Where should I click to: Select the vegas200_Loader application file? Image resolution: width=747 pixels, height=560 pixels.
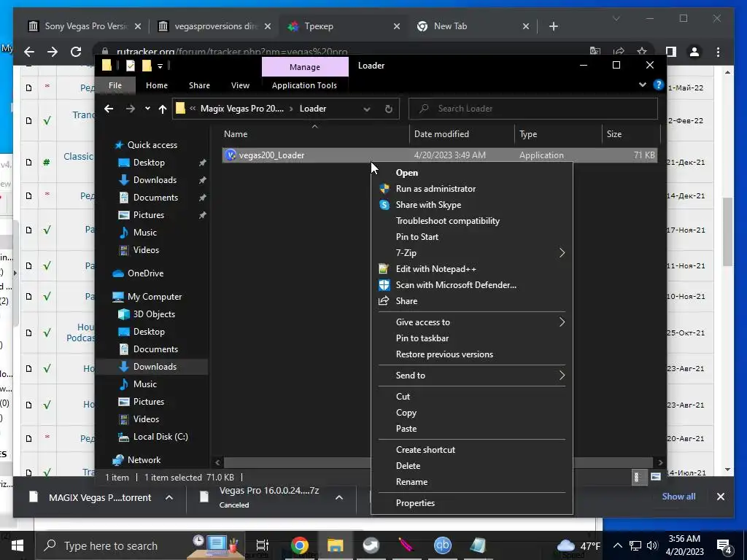439,155
